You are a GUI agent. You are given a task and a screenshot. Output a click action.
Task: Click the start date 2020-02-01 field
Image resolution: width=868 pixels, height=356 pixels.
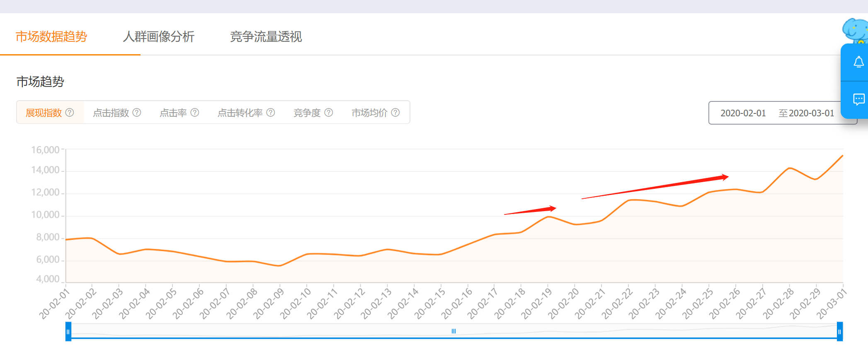coord(743,113)
